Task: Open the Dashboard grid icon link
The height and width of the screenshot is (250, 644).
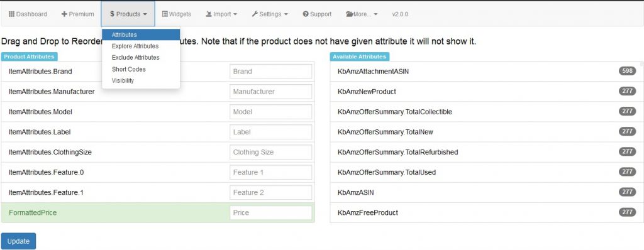Action: point(11,14)
